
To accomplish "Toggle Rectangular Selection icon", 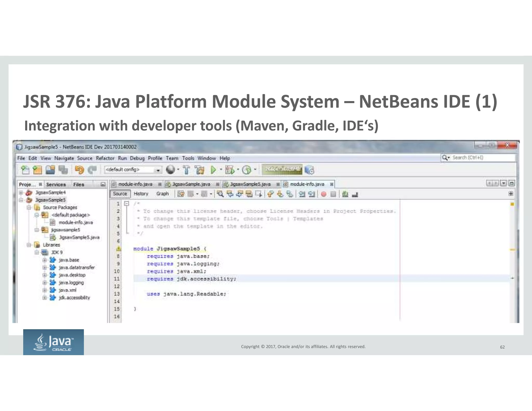I will click(259, 194).
